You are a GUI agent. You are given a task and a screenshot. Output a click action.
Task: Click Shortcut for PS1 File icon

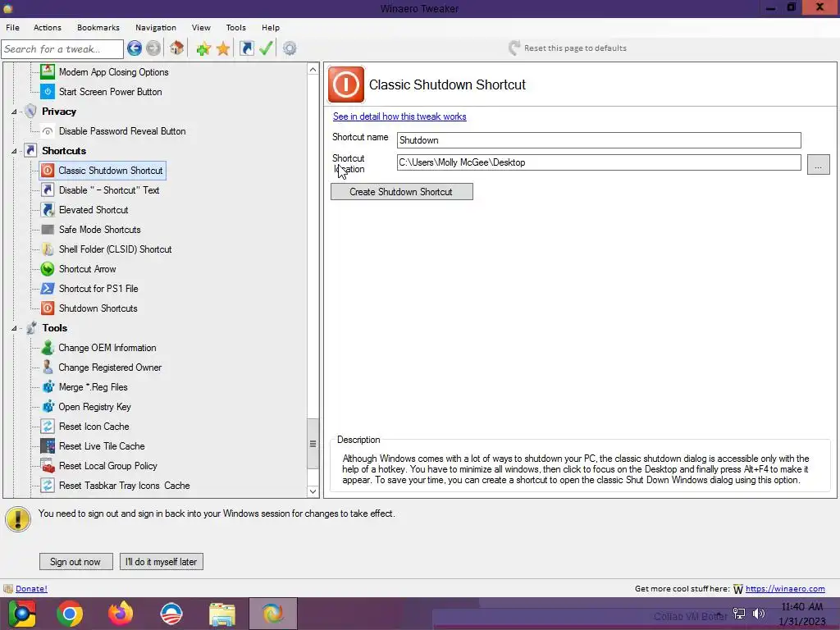pos(48,289)
